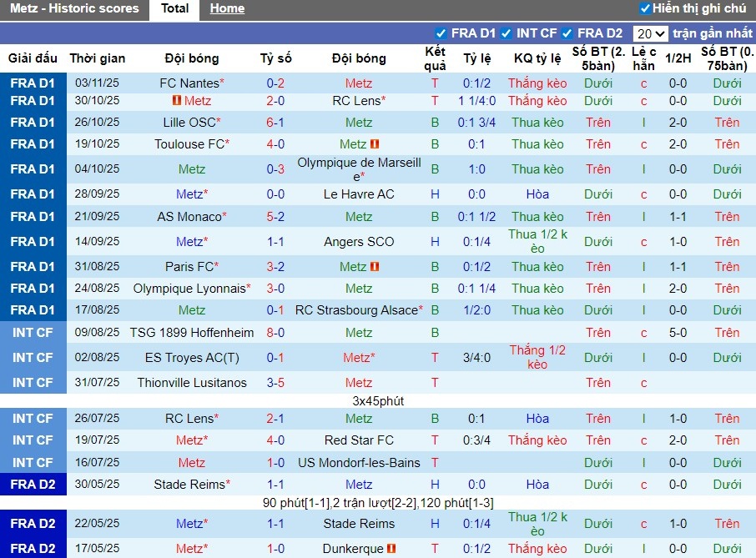
Task: Open the Olympique Lyonnais team page
Action: (x=189, y=288)
